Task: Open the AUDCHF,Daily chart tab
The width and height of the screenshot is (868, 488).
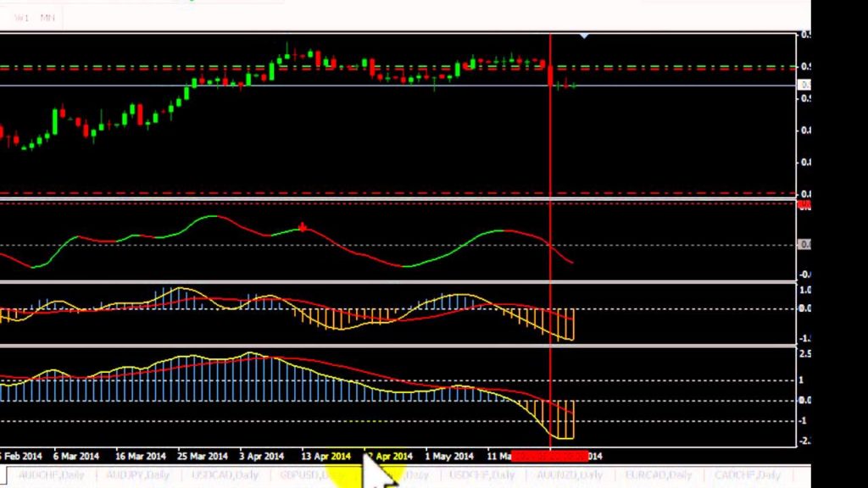Action: click(x=51, y=475)
